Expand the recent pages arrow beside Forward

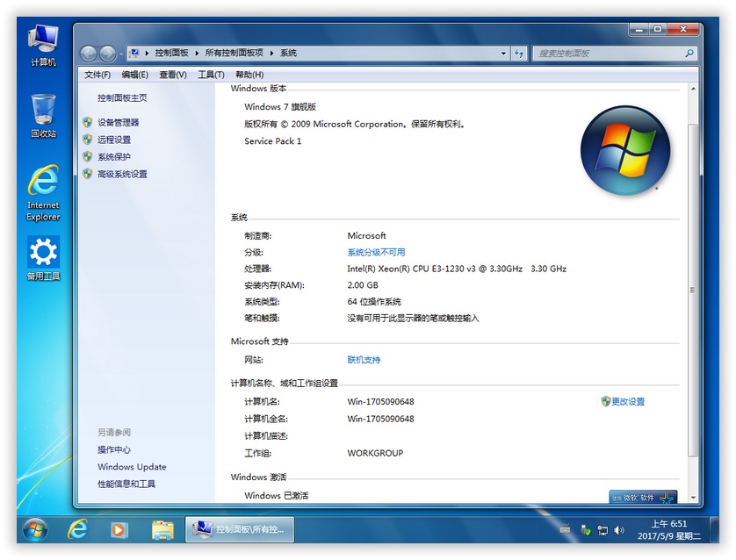click(x=120, y=54)
